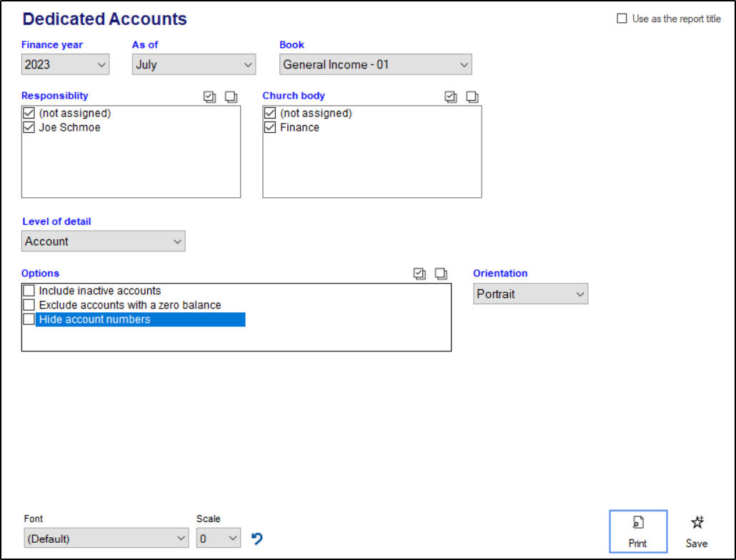Click the Print button
Image resolution: width=736 pixels, height=560 pixels.
tap(637, 531)
